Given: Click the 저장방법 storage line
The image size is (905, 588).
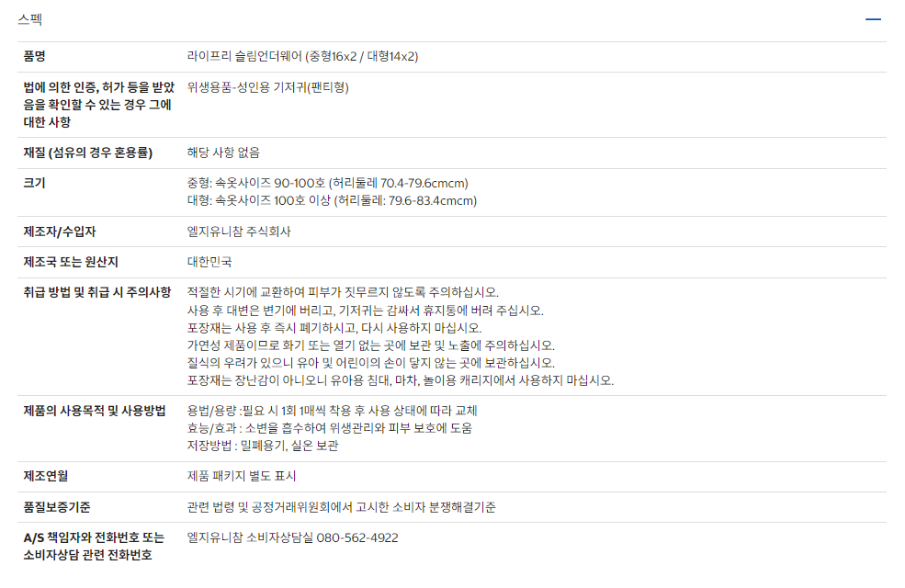Looking at the screenshot, I should tap(263, 446).
